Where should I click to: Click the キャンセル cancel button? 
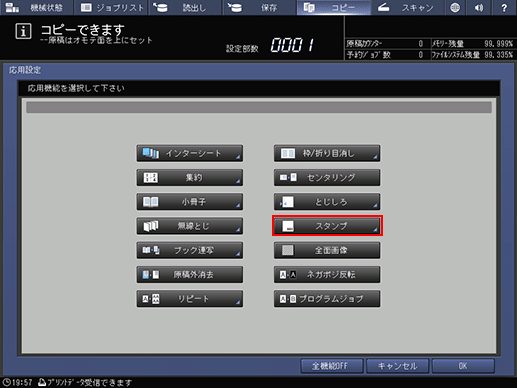(x=397, y=366)
